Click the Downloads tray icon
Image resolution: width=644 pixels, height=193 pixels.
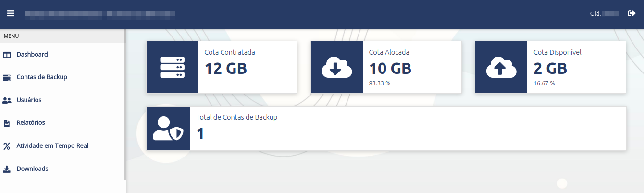(x=7, y=169)
